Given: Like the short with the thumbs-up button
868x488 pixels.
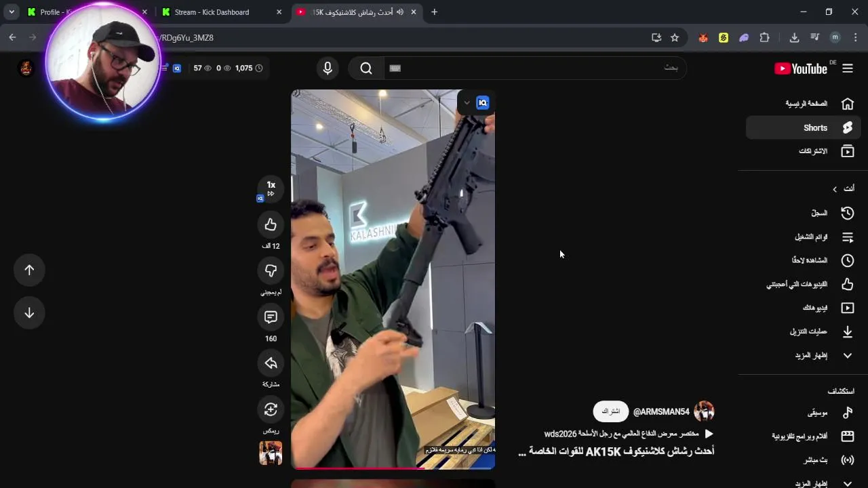Looking at the screenshot, I should (x=271, y=224).
